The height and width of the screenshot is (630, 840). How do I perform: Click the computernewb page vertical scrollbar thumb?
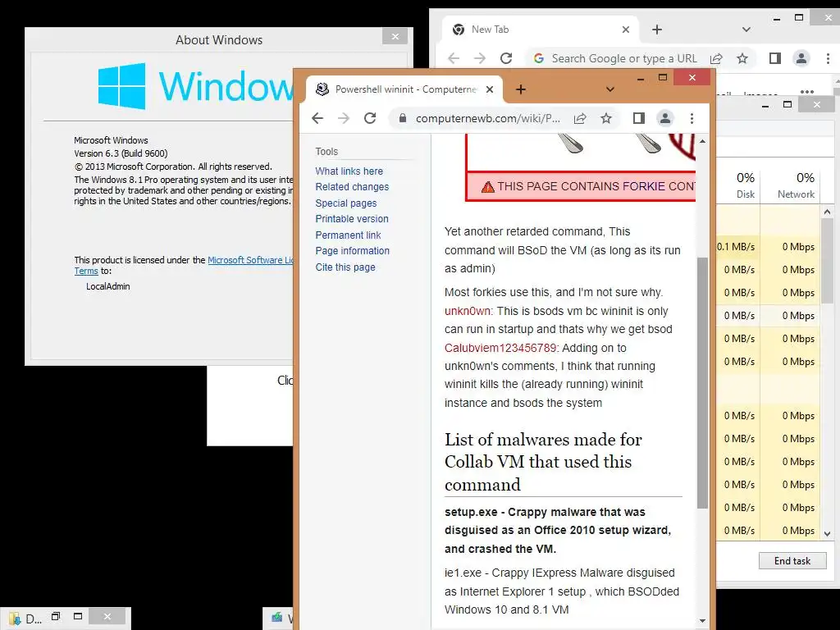702,383
